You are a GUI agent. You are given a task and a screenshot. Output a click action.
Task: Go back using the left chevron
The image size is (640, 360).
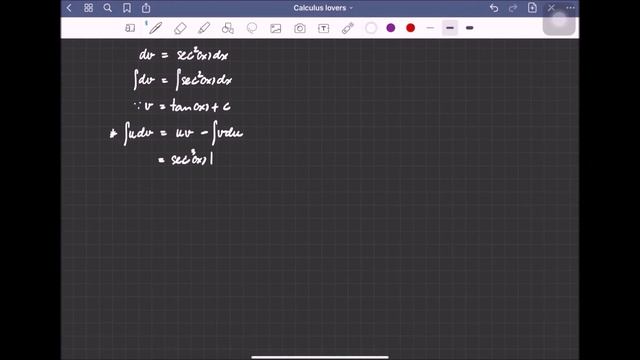(x=69, y=8)
